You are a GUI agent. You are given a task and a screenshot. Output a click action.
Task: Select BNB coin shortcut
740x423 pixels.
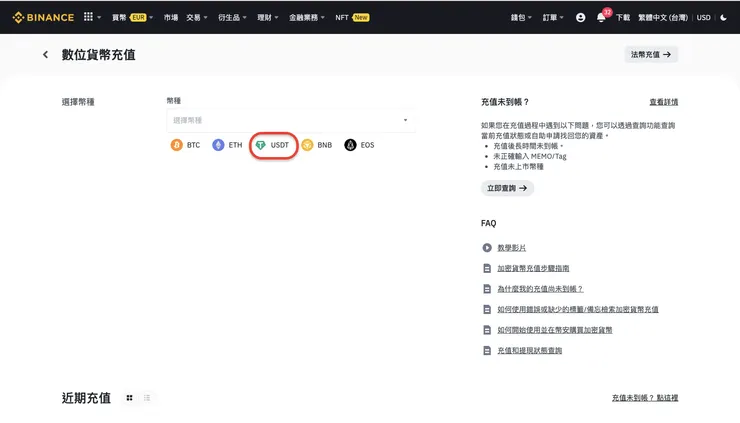[x=317, y=145]
